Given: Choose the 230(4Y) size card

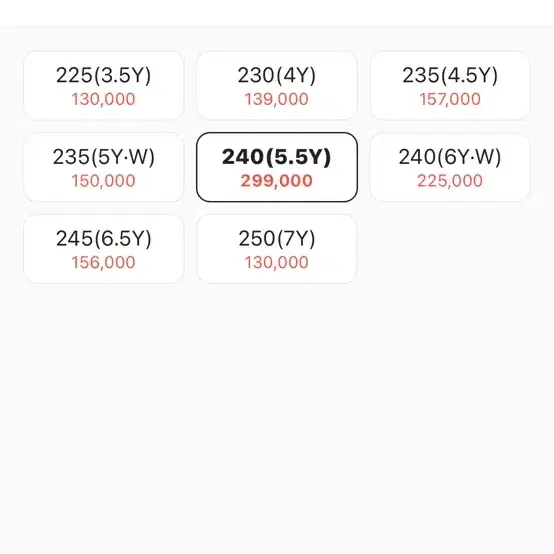Looking at the screenshot, I should (x=277, y=86).
